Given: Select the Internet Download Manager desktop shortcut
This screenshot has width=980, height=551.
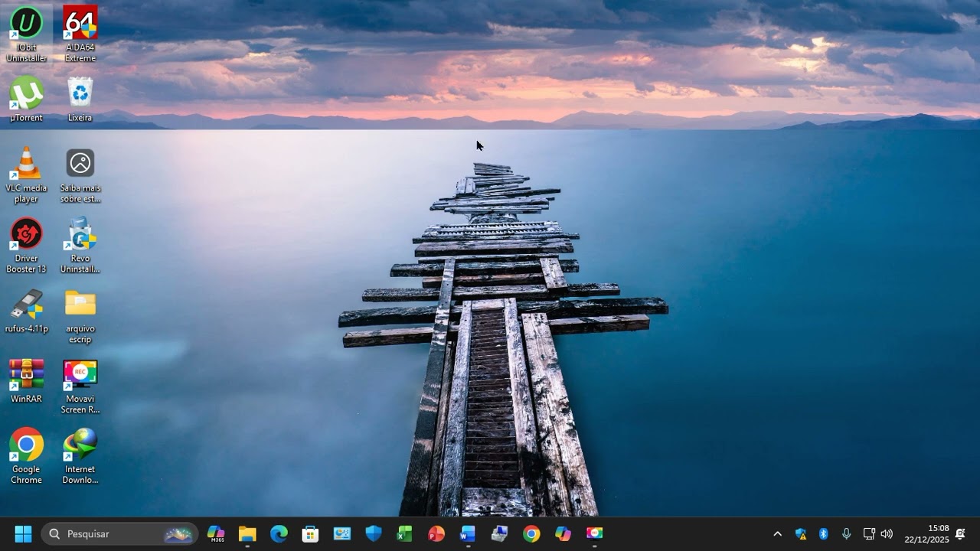Looking at the screenshot, I should pyautogui.click(x=80, y=457).
